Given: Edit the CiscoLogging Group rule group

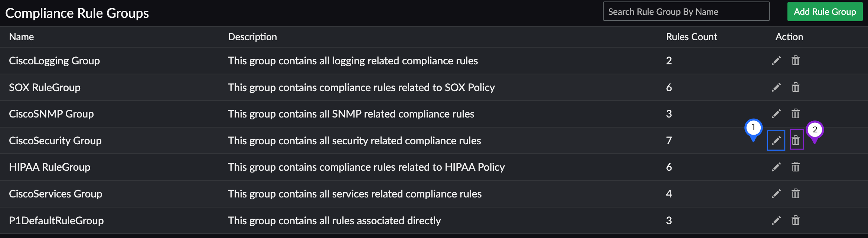Looking at the screenshot, I should pos(776,61).
